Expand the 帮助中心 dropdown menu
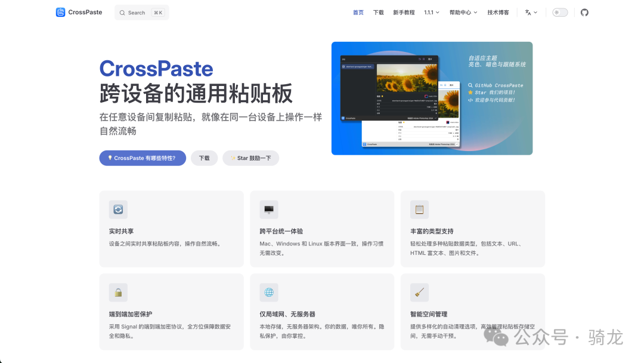The width and height of the screenshot is (644, 363). pos(463,12)
